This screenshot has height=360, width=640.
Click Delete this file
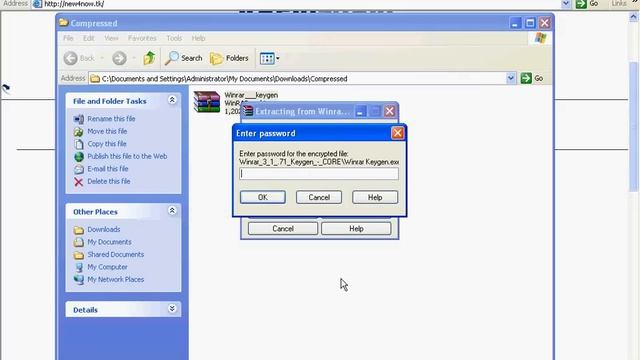pos(109,181)
